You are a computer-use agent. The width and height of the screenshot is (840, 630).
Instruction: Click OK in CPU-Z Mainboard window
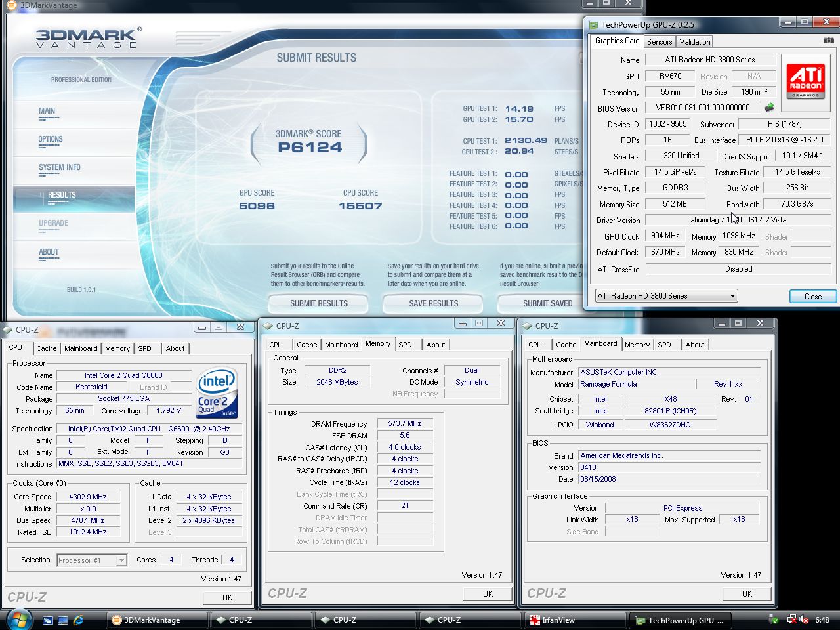pos(747,593)
